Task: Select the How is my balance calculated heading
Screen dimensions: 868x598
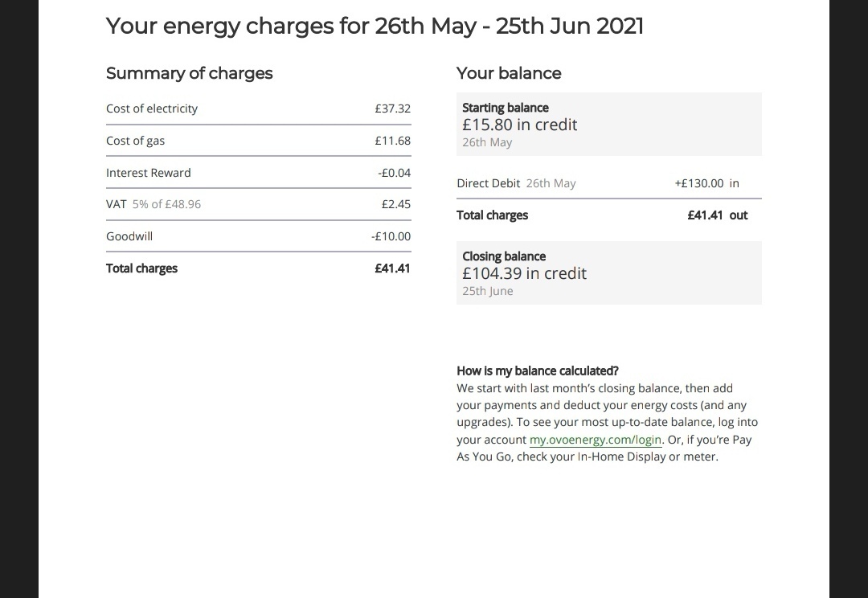Action: click(x=538, y=371)
